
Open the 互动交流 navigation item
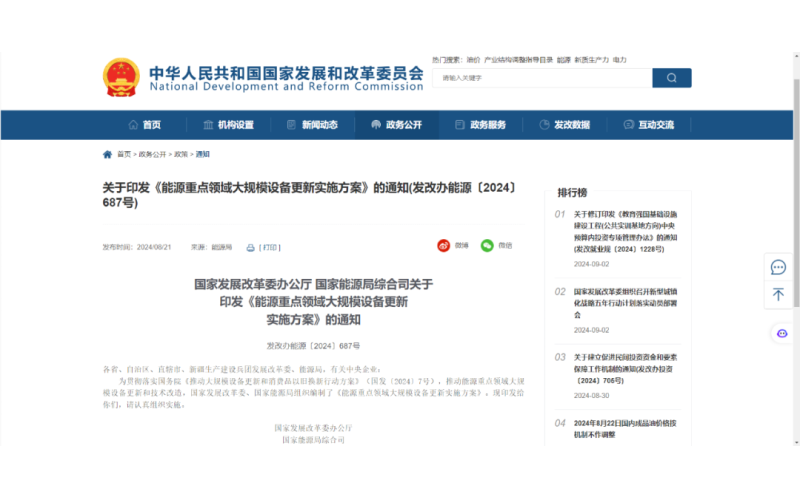tap(649, 125)
